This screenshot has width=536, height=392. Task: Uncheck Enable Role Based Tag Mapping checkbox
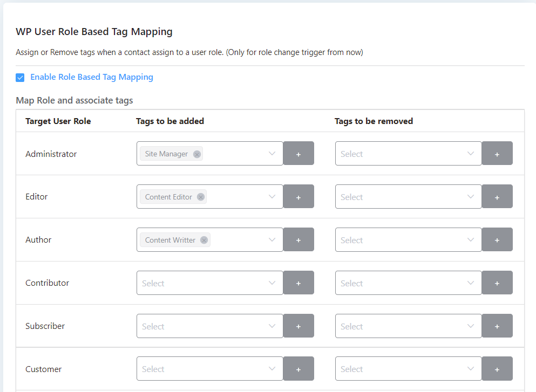pyautogui.click(x=21, y=78)
